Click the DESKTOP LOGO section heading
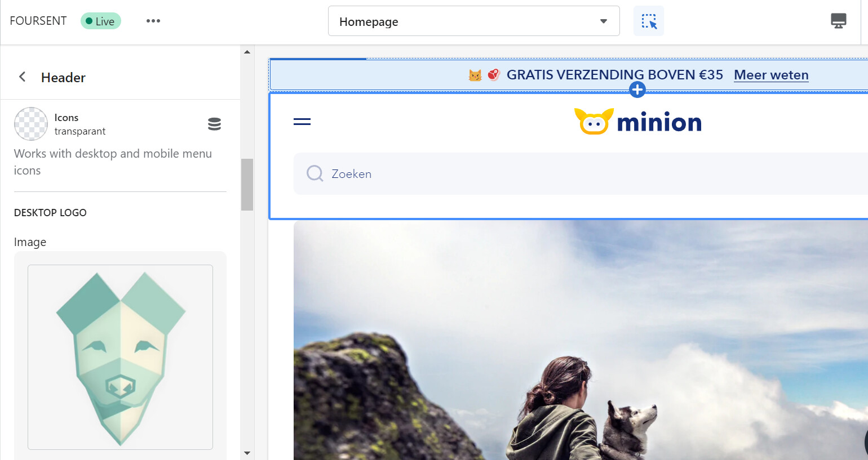This screenshot has width=868, height=460. click(x=50, y=213)
